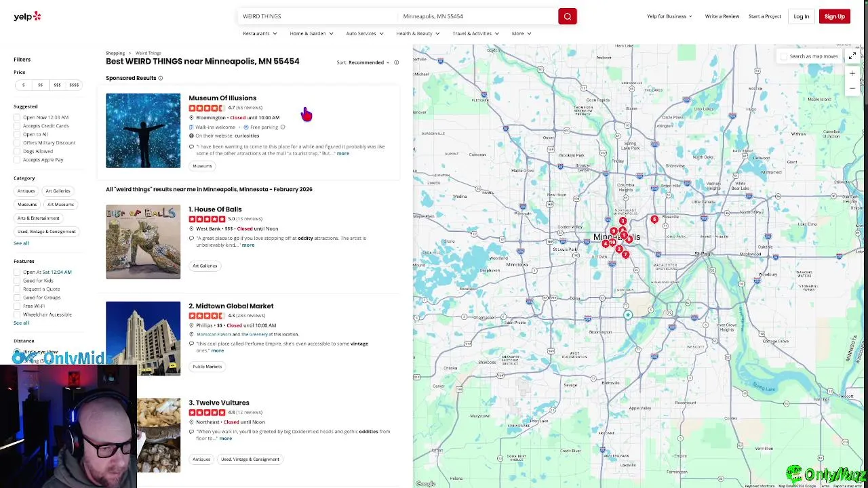Zoom out on the map
The image size is (868, 488).
[852, 88]
